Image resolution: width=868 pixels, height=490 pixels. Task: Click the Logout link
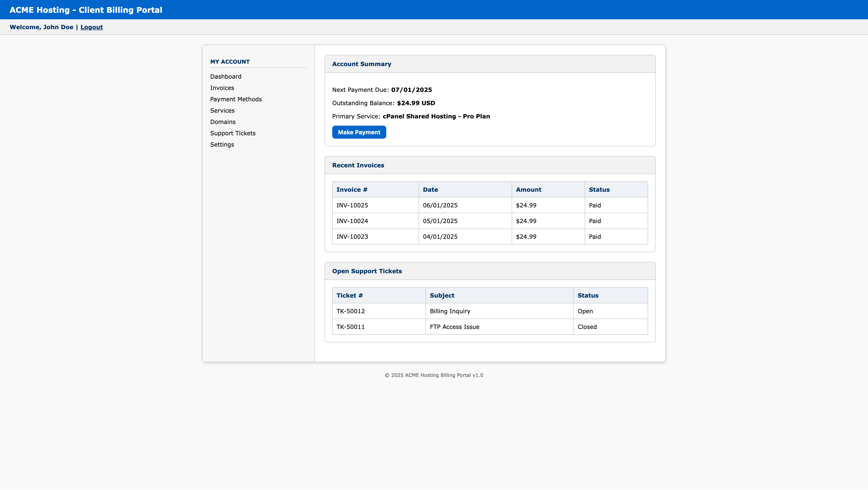[x=91, y=27]
